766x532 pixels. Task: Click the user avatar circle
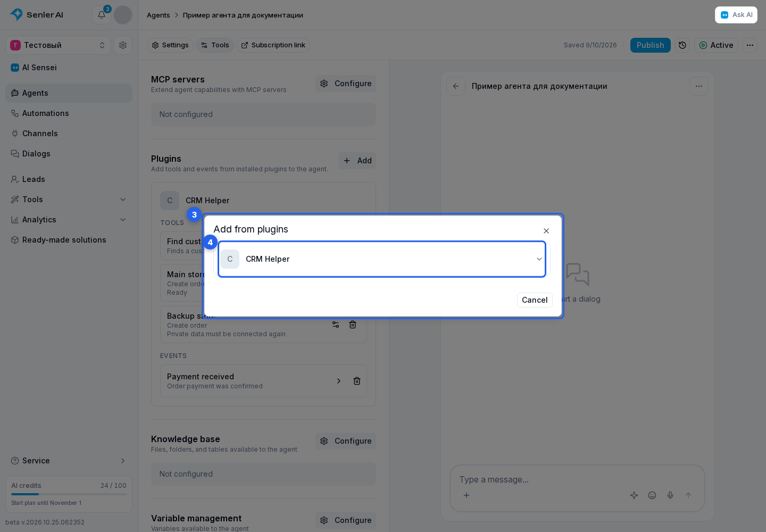tap(123, 15)
